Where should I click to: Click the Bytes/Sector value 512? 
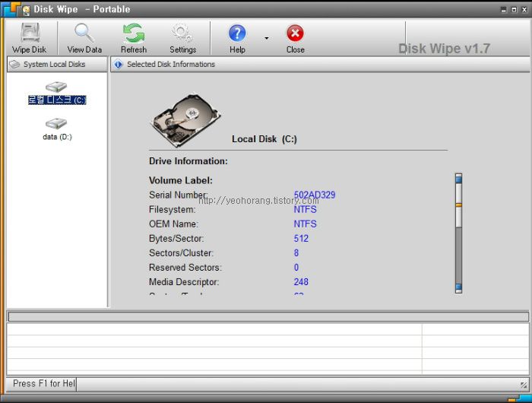pyautogui.click(x=301, y=238)
